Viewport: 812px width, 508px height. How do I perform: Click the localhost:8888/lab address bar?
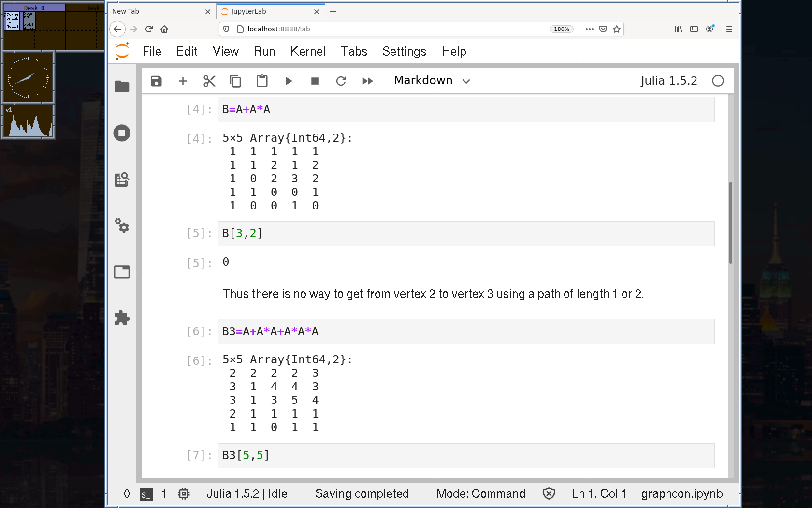click(387, 29)
